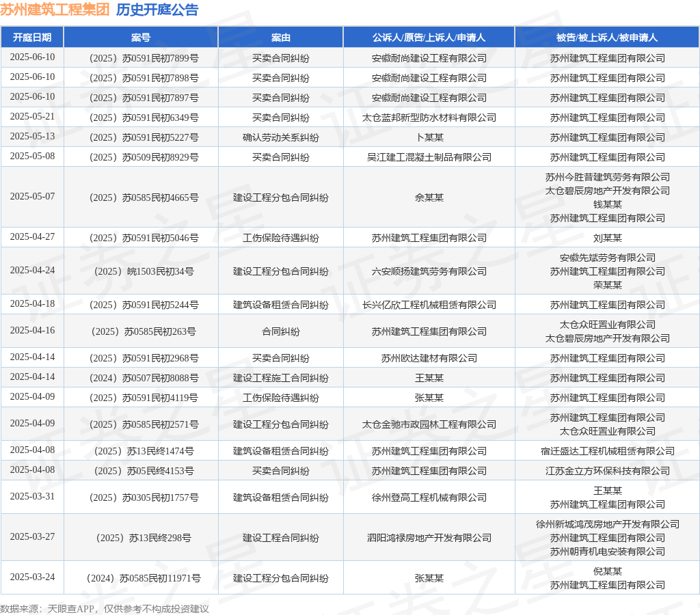Click case number (2025)苏0591民初2968号

click(x=144, y=358)
